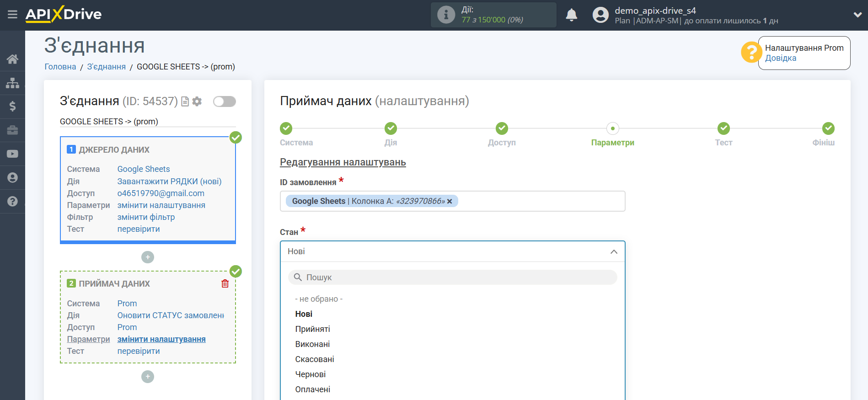This screenshot has height=400, width=868.
Task: Open the Google Sheets system link
Action: click(x=144, y=169)
